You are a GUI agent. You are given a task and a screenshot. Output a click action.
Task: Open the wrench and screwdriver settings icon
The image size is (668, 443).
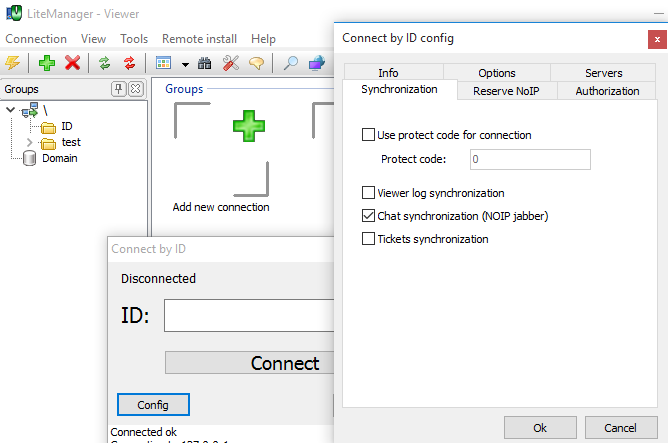(231, 63)
